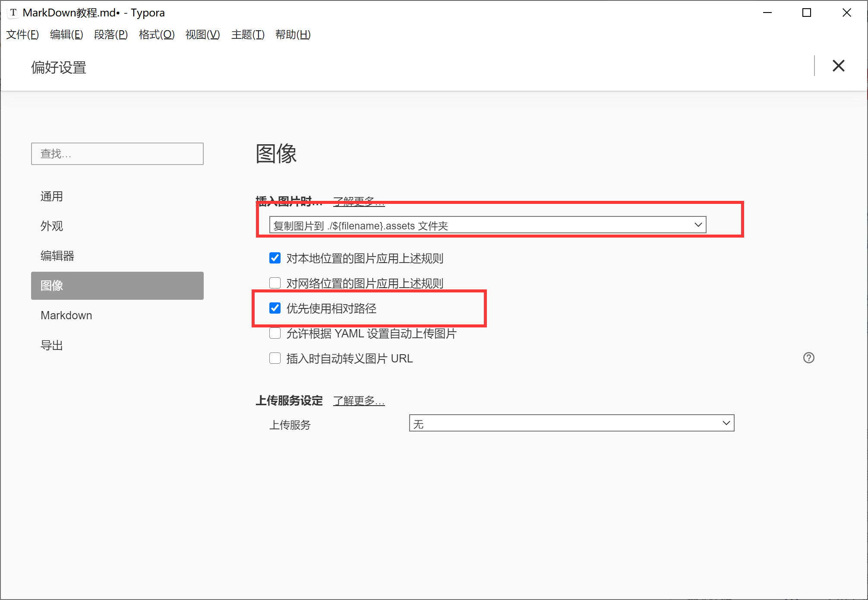Select the 图像 settings category

pos(117,286)
